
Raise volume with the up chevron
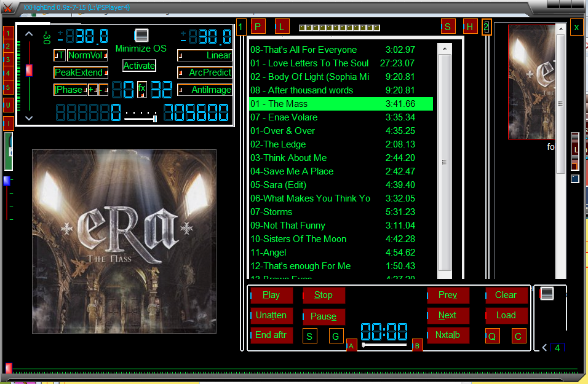pyautogui.click(x=29, y=34)
